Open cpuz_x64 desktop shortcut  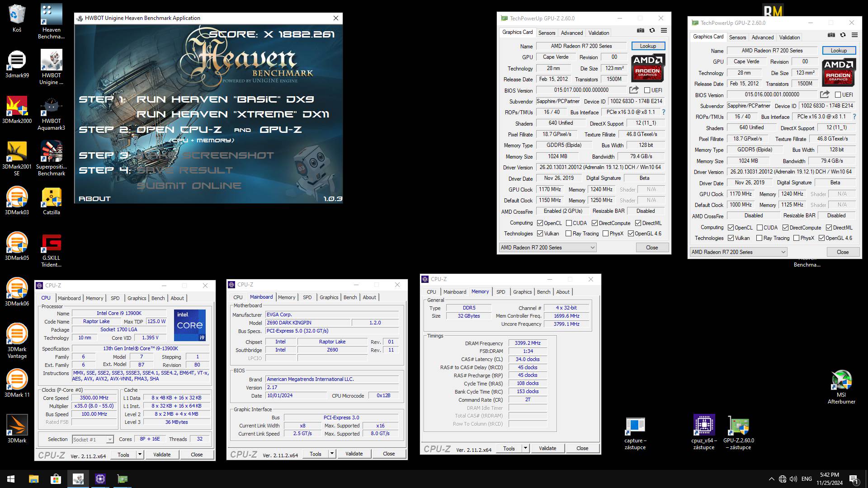click(x=704, y=432)
